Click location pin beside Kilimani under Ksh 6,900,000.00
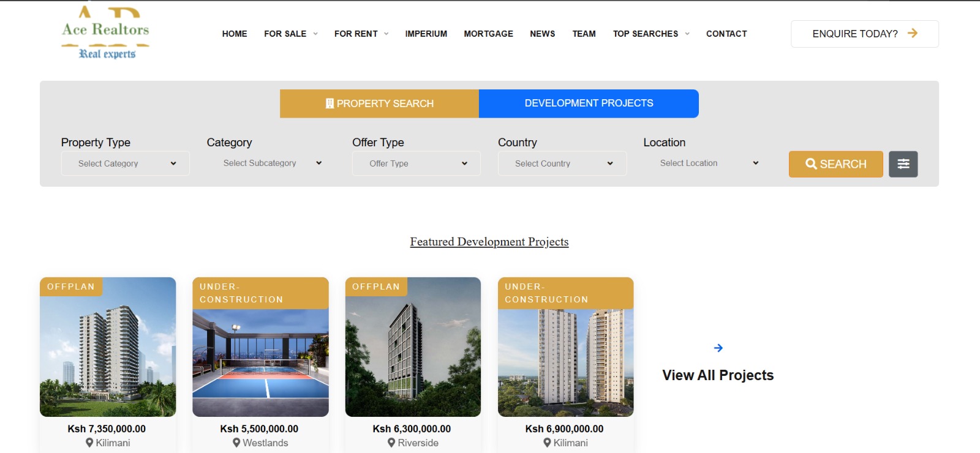 547,443
